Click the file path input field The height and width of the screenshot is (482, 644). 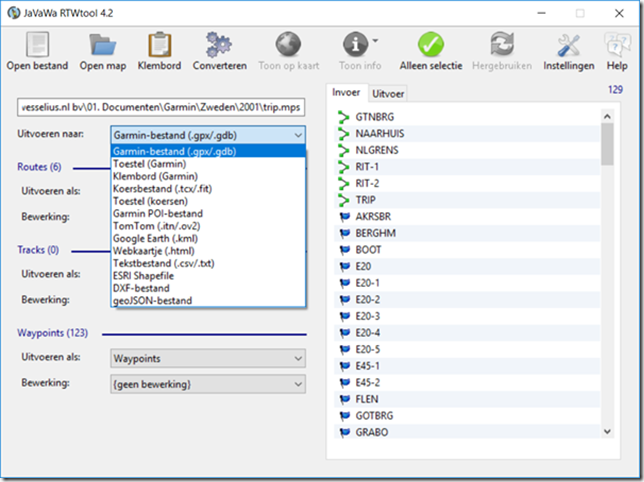[x=161, y=106]
